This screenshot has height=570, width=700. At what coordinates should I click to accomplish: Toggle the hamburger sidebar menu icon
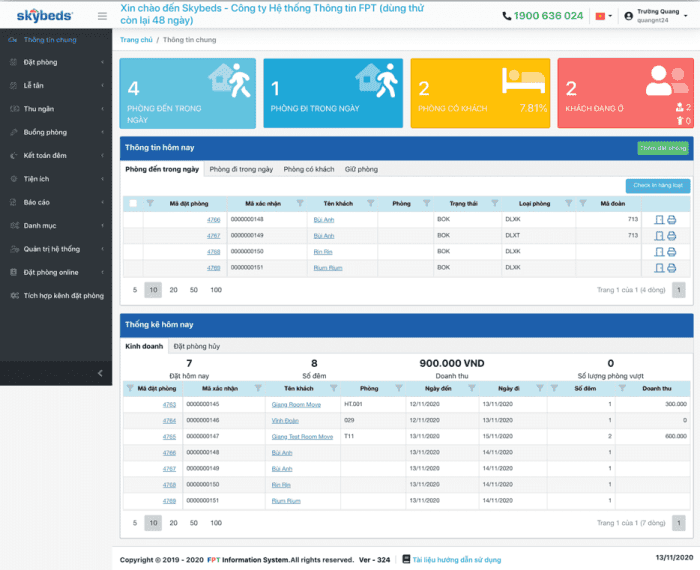point(102,16)
